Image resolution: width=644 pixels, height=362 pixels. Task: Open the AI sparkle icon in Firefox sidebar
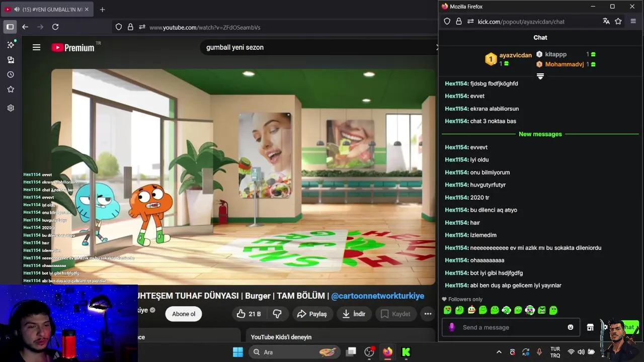pos(11,45)
